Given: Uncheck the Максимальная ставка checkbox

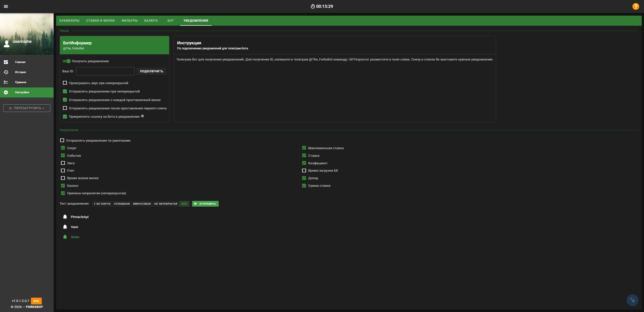Looking at the screenshot, I should [x=304, y=148].
